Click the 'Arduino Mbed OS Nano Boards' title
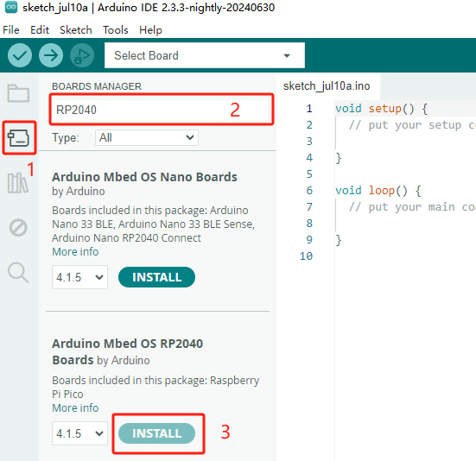476x461 pixels. (144, 177)
